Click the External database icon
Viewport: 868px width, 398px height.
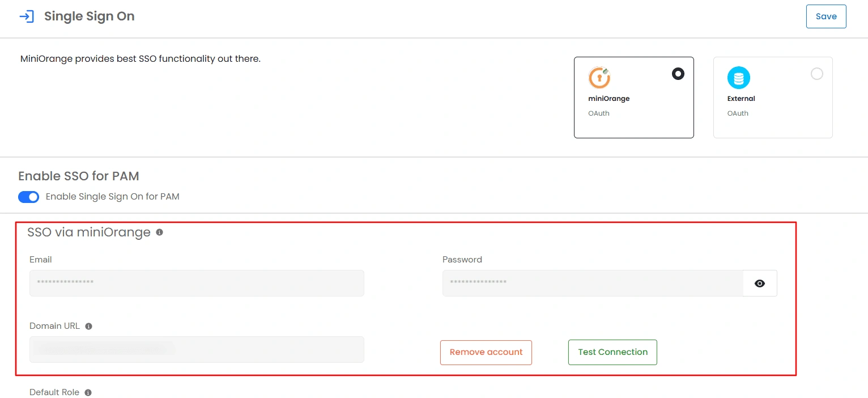pyautogui.click(x=739, y=78)
